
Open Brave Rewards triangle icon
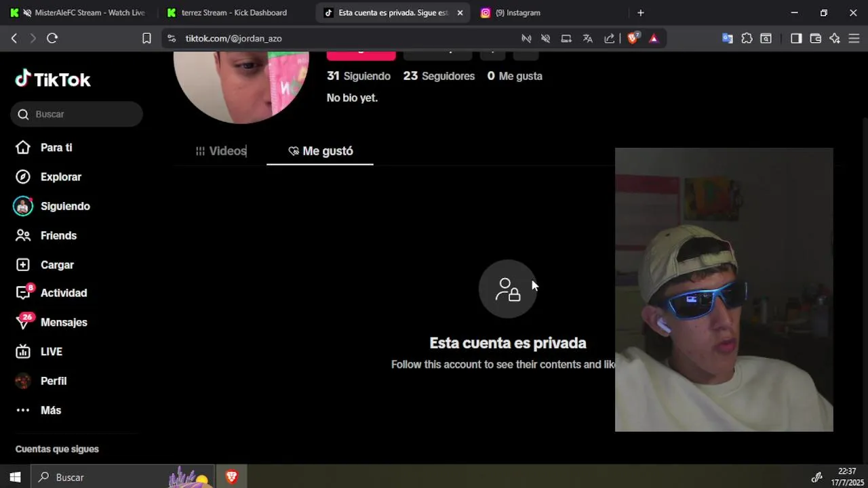(x=654, y=39)
